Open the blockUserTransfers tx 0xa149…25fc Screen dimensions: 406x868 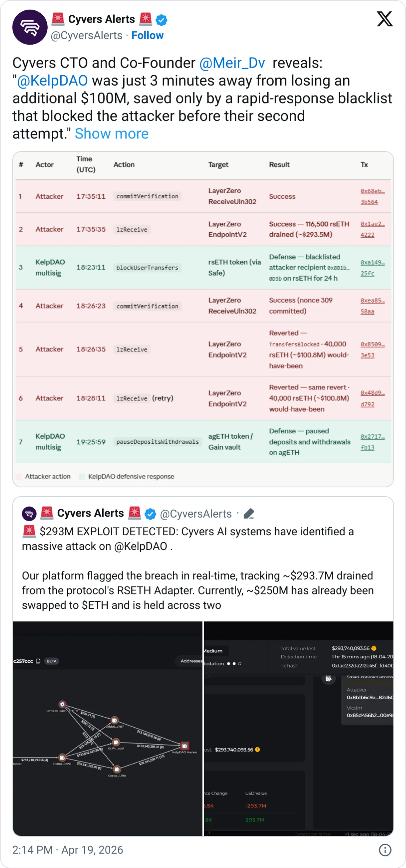tap(372, 268)
